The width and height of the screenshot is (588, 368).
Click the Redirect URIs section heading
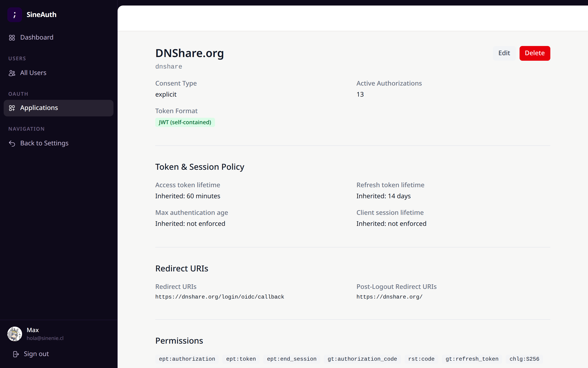(x=181, y=268)
